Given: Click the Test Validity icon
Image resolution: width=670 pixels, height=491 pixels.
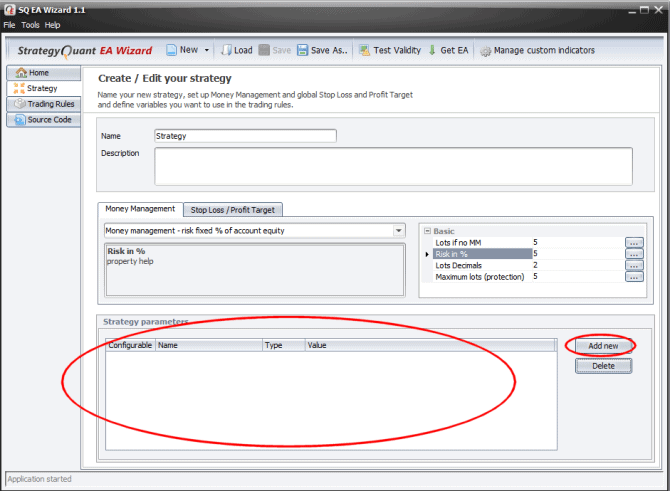Looking at the screenshot, I should click(x=364, y=50).
